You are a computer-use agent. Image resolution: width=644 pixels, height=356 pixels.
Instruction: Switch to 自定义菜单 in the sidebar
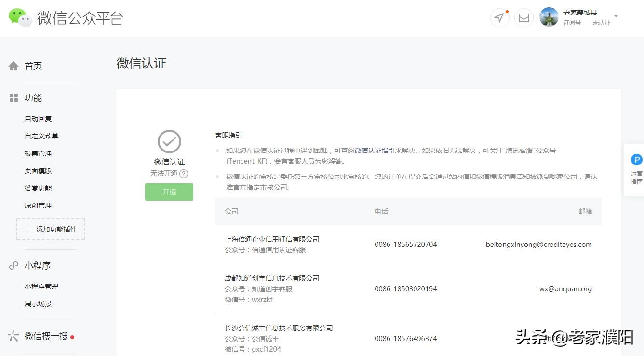pos(41,136)
